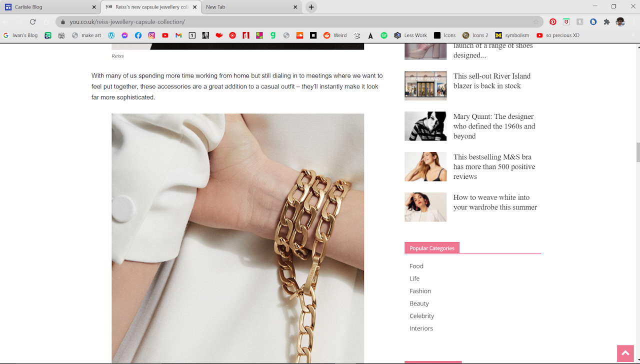640x364 pixels.
Task: Open the Gmail bookmark icon
Action: (x=178, y=35)
